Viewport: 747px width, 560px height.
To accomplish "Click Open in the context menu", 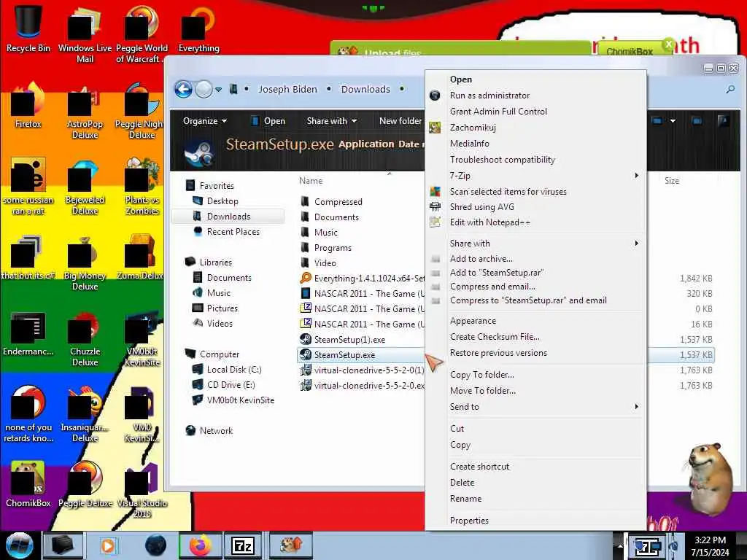I will (535, 79).
